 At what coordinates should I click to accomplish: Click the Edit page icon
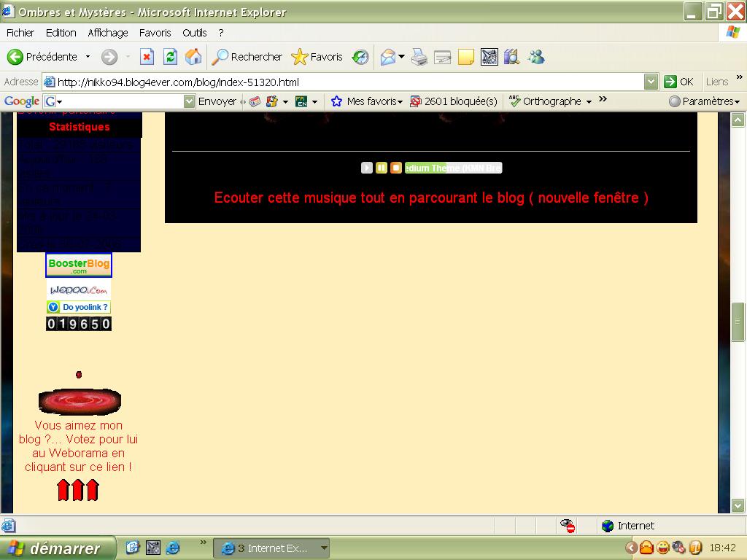click(x=443, y=57)
